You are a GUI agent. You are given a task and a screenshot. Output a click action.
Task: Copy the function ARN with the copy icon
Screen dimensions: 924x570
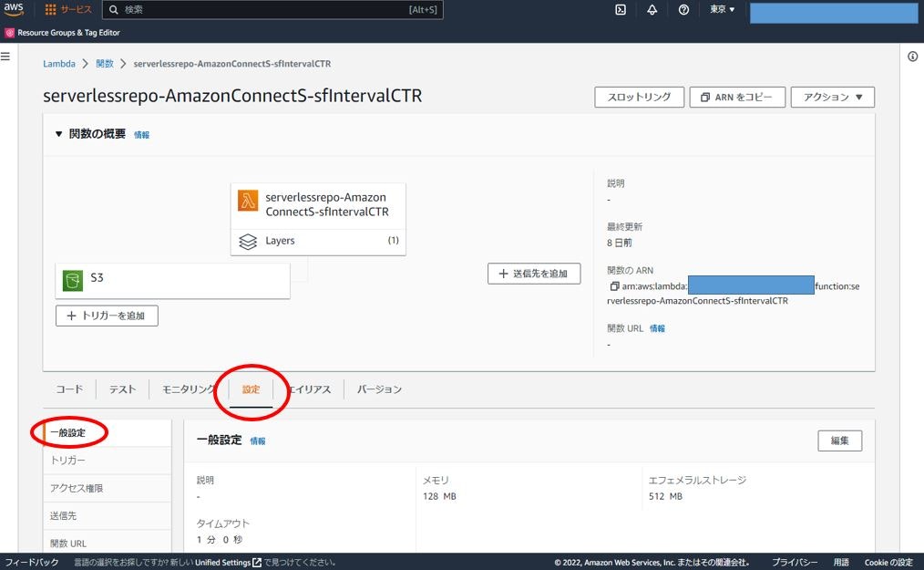coord(614,286)
